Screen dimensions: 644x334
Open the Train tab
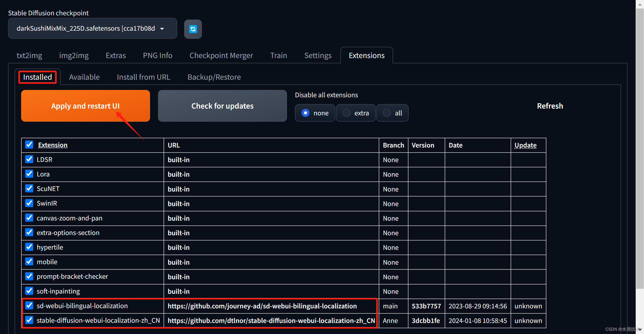(279, 55)
